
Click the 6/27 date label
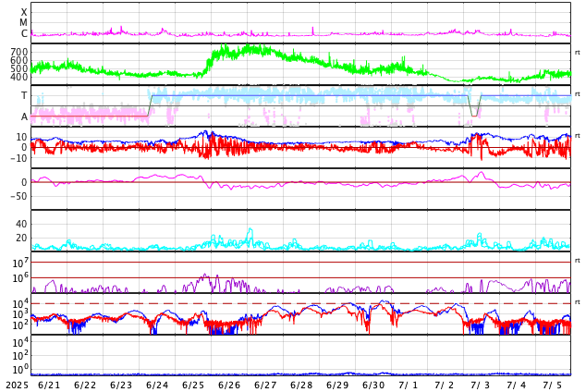(265, 386)
